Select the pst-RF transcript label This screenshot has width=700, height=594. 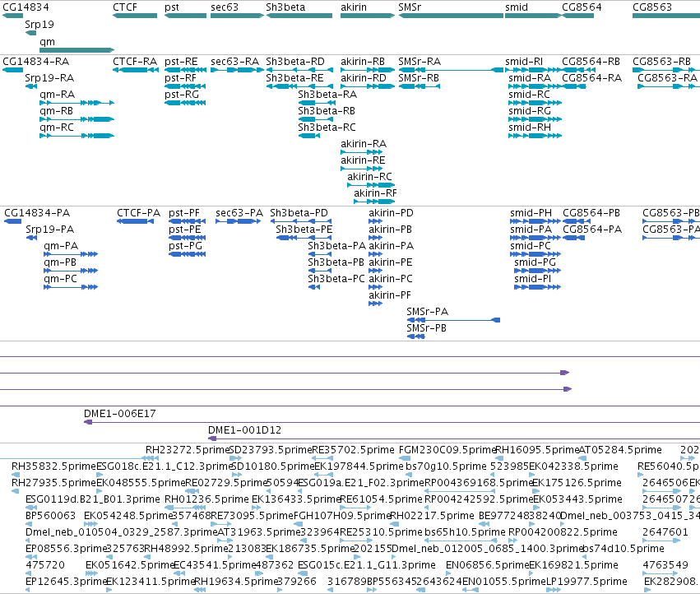point(180,77)
